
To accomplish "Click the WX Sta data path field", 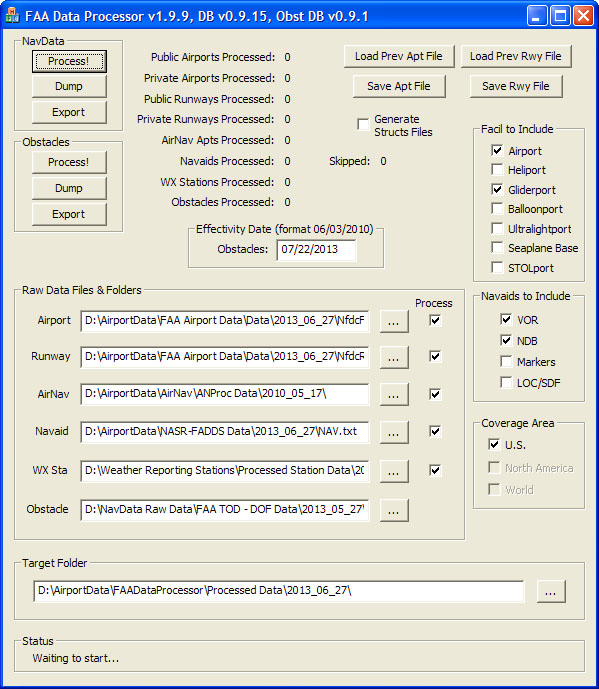I will [x=225, y=471].
